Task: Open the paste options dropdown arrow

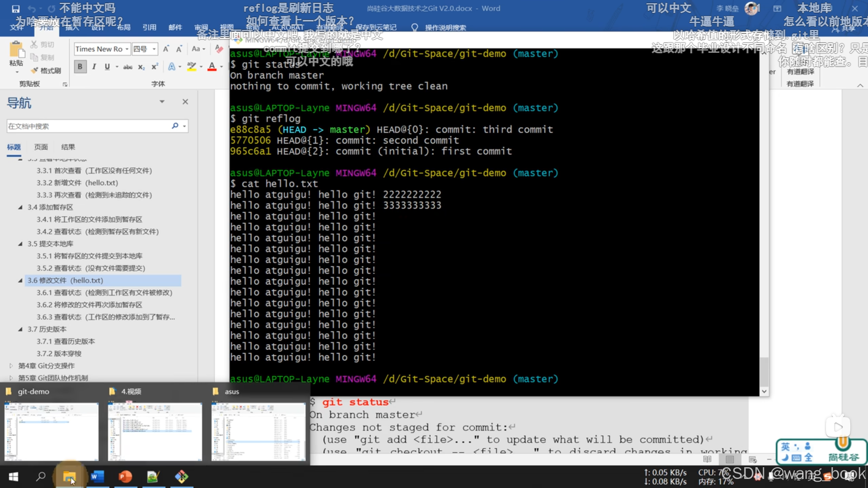Action: (x=17, y=72)
